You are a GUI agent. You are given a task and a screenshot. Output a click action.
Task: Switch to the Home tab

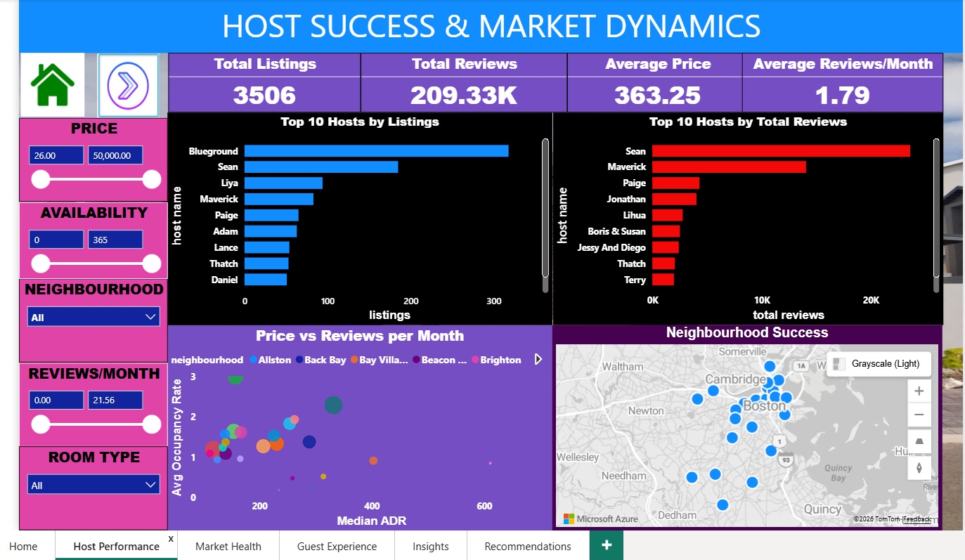click(x=23, y=546)
